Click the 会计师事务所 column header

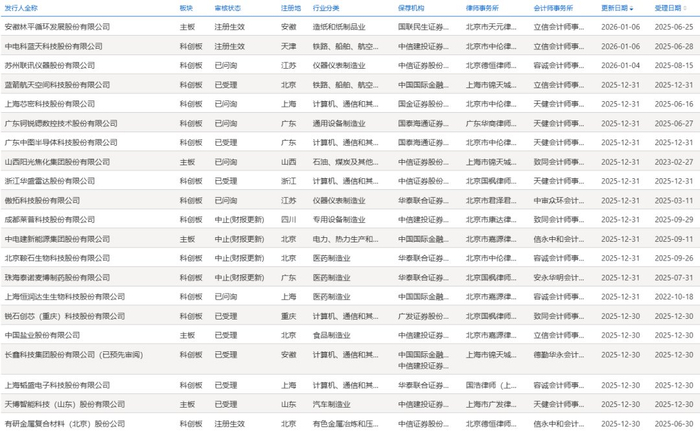(553, 8)
